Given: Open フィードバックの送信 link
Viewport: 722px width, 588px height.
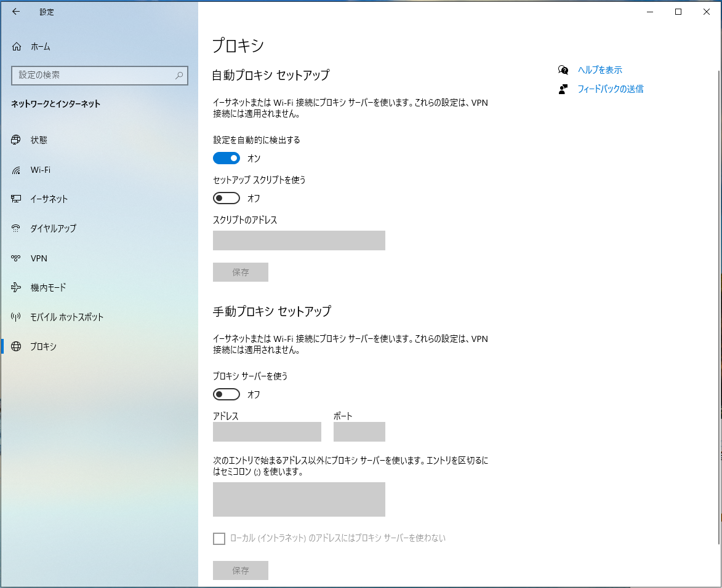Looking at the screenshot, I should tap(610, 89).
